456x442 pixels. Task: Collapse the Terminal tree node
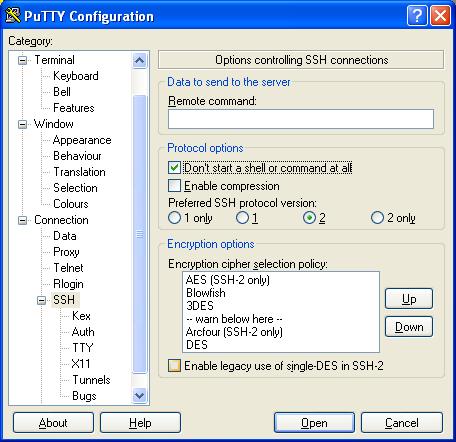click(x=22, y=60)
